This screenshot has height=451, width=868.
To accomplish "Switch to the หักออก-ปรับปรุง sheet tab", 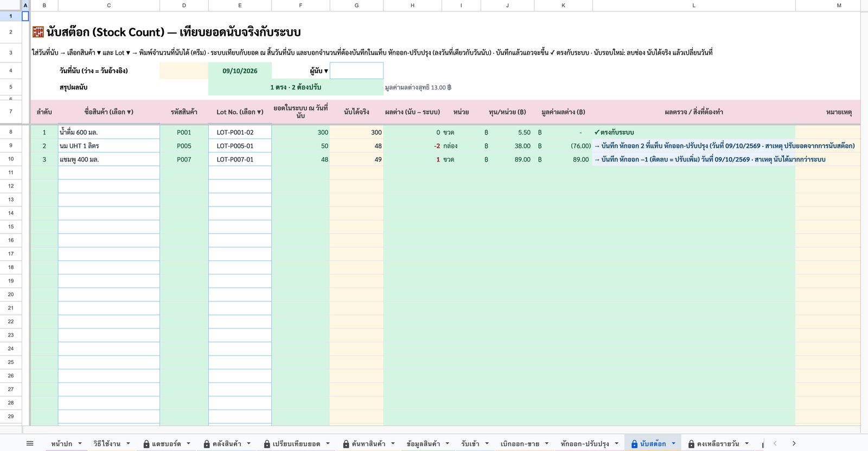I will (x=585, y=443).
